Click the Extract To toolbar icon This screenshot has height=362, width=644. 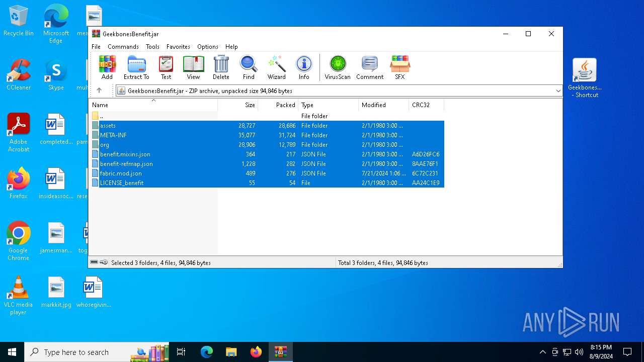point(136,67)
